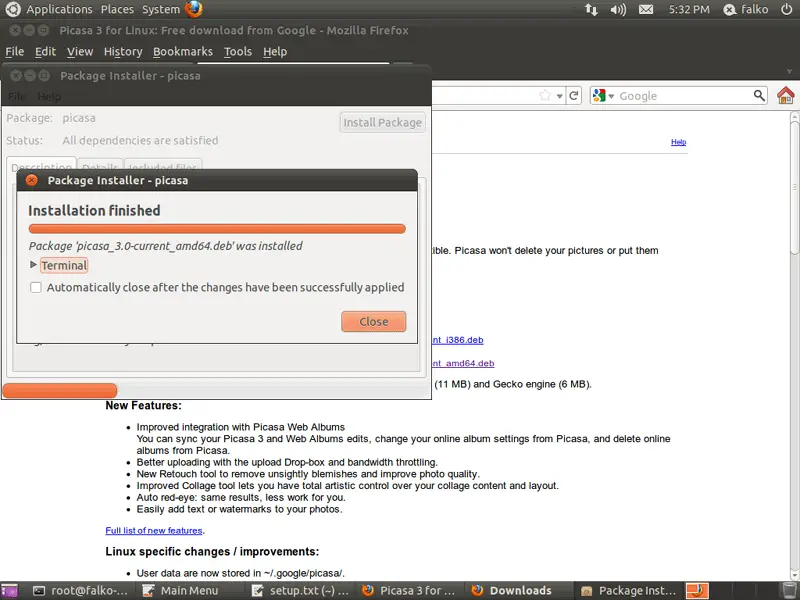
Task: Click the Auto red-eye bullet text
Action: (x=241, y=497)
